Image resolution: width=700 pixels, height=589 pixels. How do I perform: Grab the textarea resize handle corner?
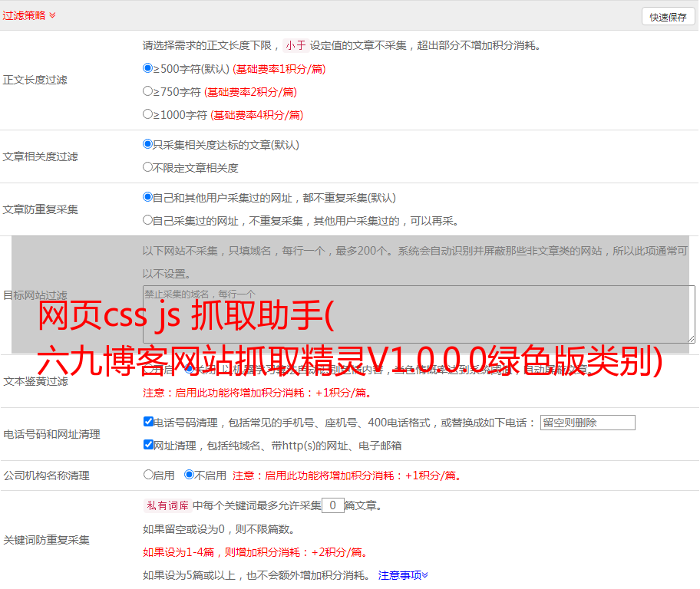pyautogui.click(x=691, y=338)
